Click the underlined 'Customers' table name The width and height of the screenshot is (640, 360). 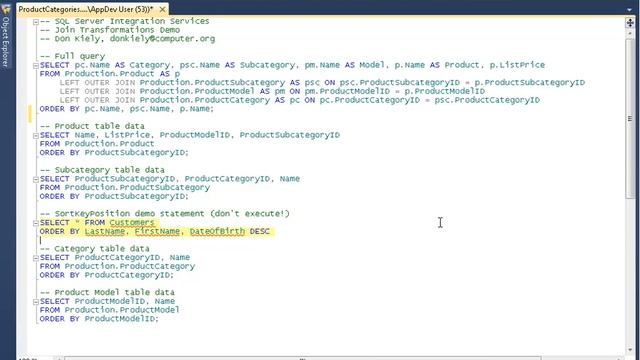[x=132, y=223]
